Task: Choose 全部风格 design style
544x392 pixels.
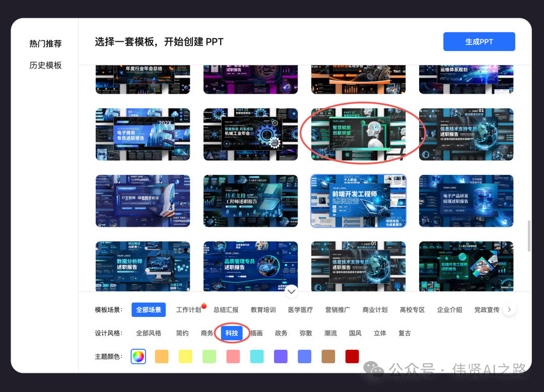Action: pos(149,333)
